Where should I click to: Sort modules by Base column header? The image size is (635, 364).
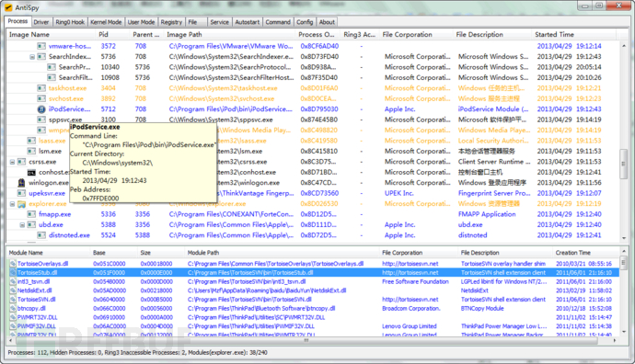114,253
